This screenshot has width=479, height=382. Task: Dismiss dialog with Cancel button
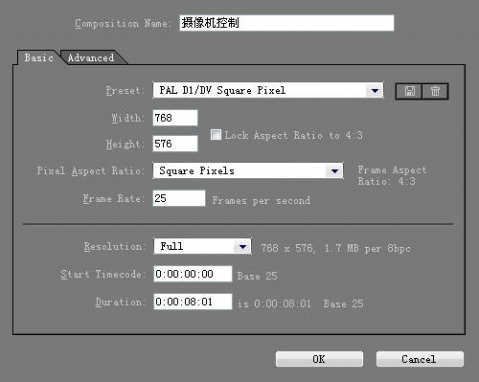coord(420,359)
